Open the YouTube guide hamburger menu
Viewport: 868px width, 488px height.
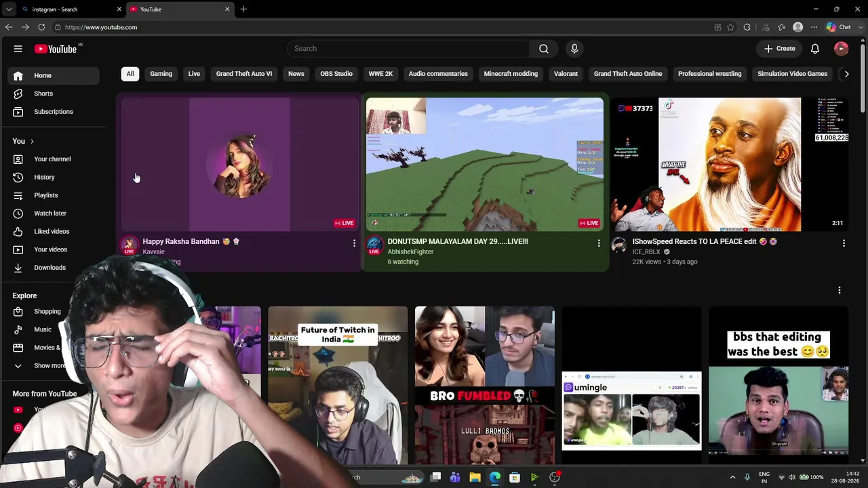click(x=18, y=49)
